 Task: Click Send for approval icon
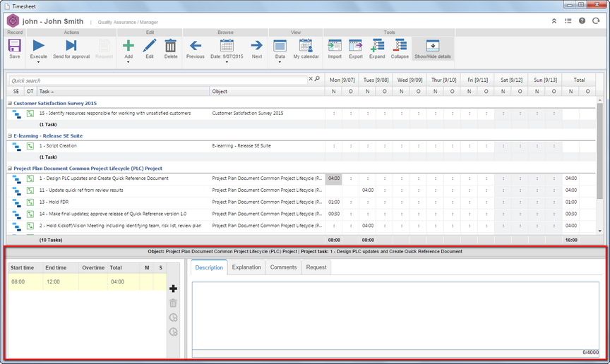[x=71, y=46]
